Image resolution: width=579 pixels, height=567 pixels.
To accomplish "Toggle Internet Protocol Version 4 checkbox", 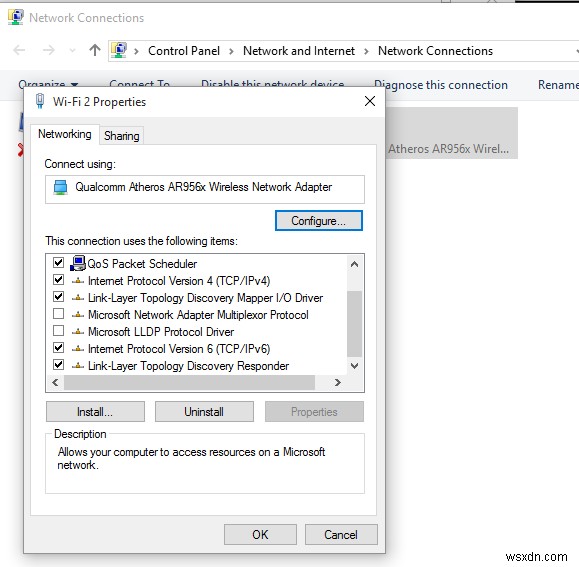I will 58,279.
